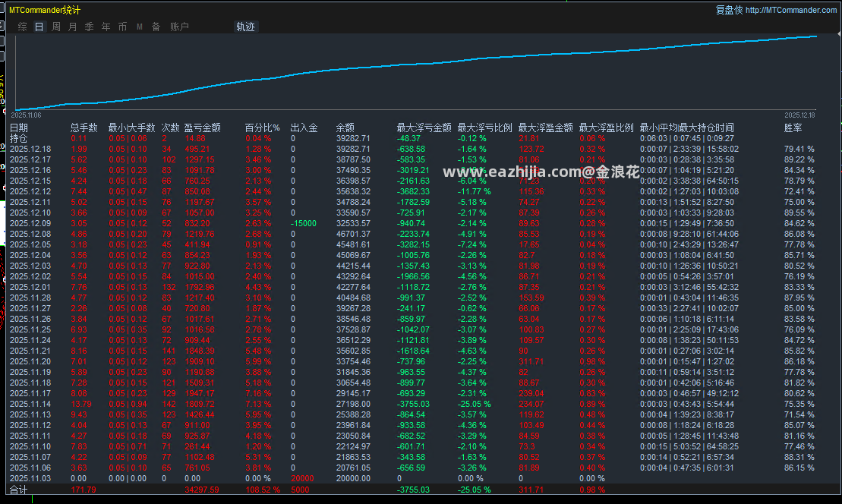Open the 季 quarterly tab
Image resolution: width=842 pixels, height=504 pixels.
(x=89, y=27)
